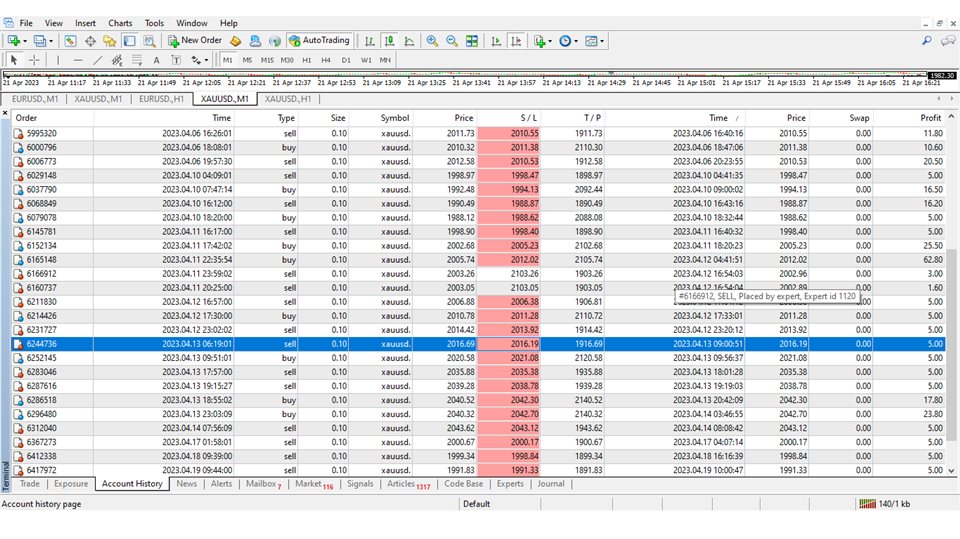Open the Charts menu
This screenshot has width=960, height=539.
click(120, 23)
